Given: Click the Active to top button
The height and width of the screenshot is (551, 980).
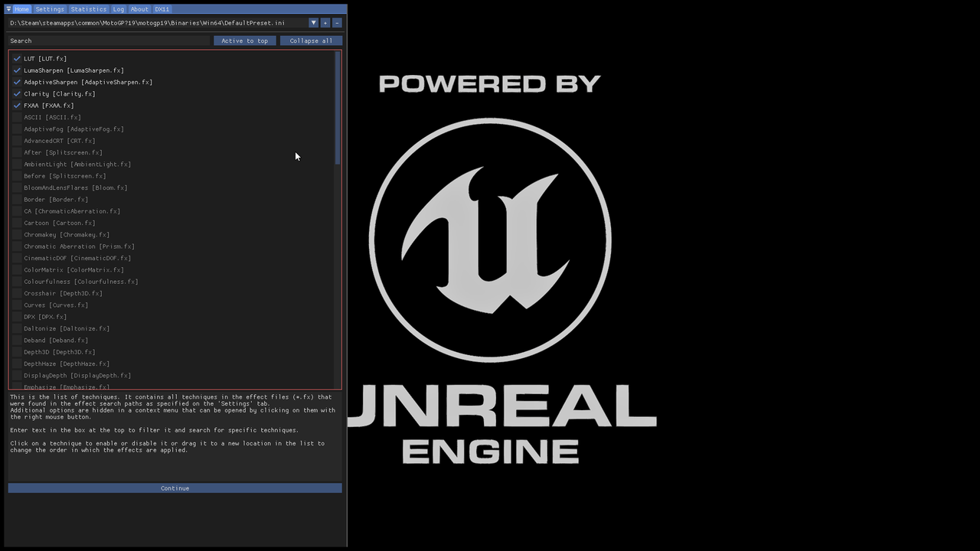Looking at the screenshot, I should click(x=245, y=41).
